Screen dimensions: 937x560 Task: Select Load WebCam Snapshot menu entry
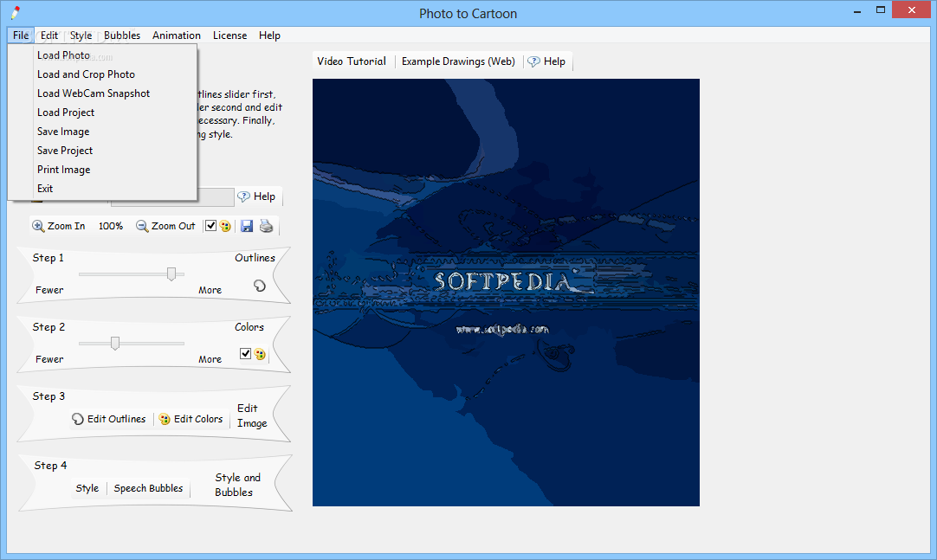tap(94, 93)
